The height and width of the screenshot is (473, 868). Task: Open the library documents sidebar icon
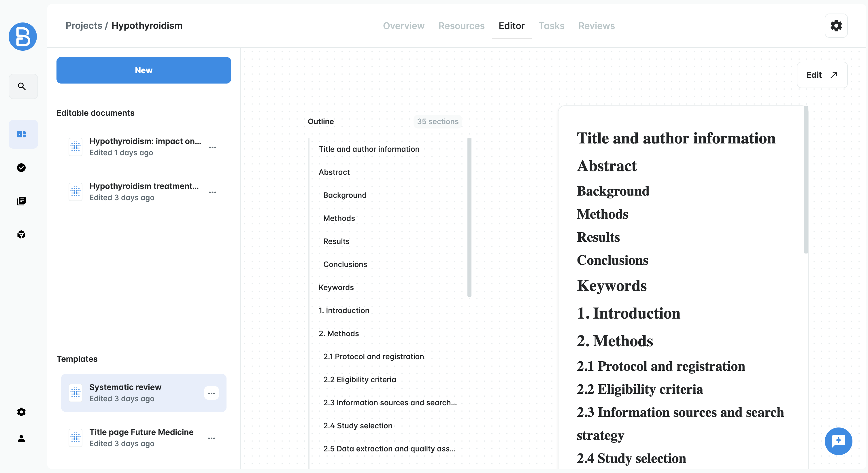pyautogui.click(x=21, y=201)
